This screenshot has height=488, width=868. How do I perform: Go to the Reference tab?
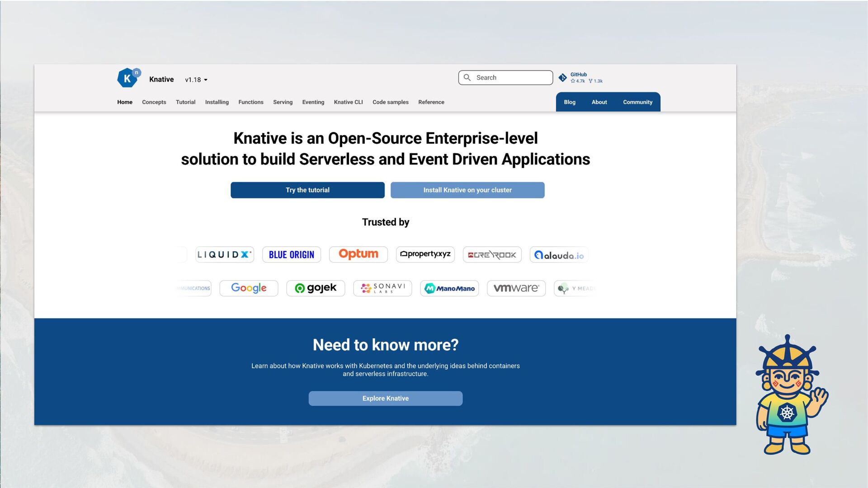click(431, 102)
